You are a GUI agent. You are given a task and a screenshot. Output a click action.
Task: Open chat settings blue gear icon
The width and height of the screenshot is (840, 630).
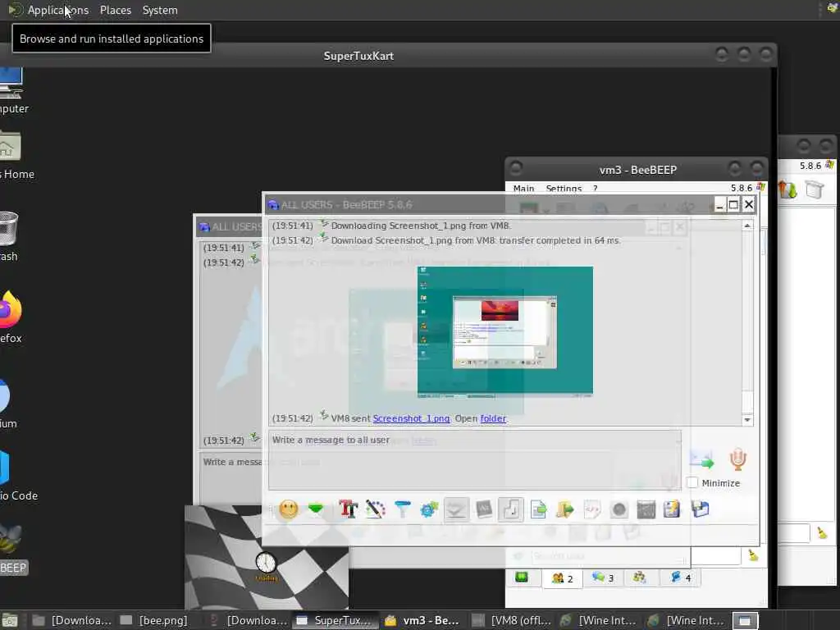point(429,509)
